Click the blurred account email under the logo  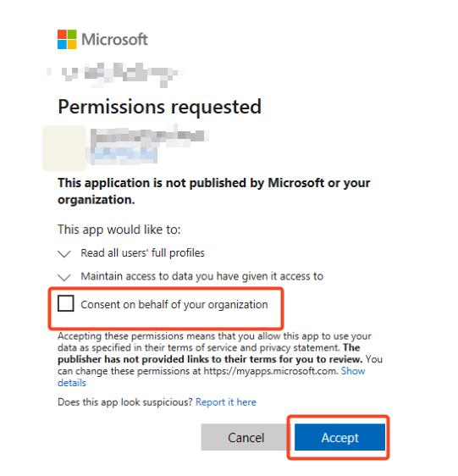tap(115, 74)
